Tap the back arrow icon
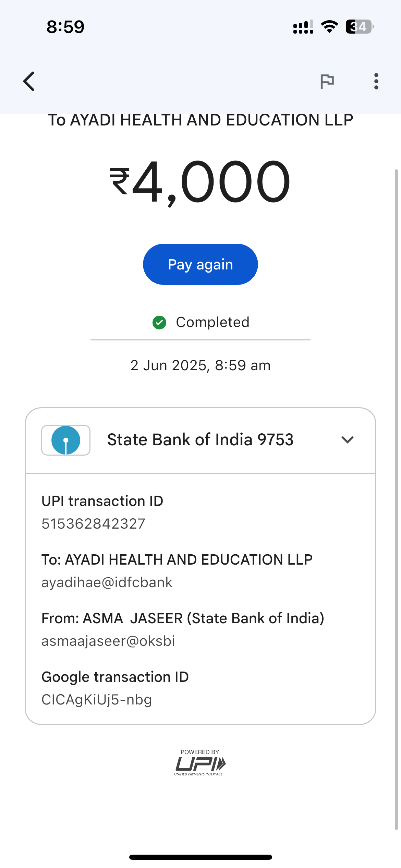The height and width of the screenshot is (868, 401). tap(29, 81)
